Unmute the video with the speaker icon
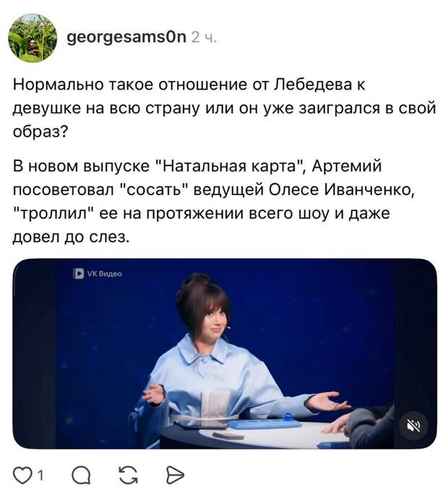 tap(414, 425)
